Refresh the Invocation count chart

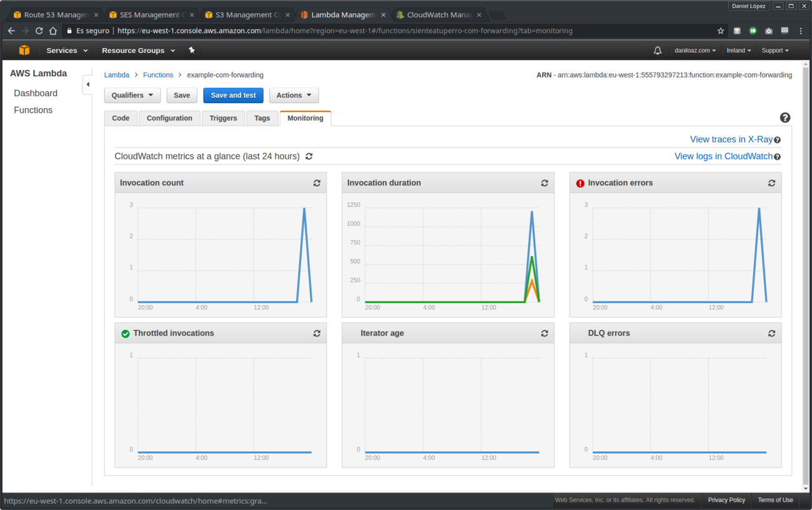point(317,182)
